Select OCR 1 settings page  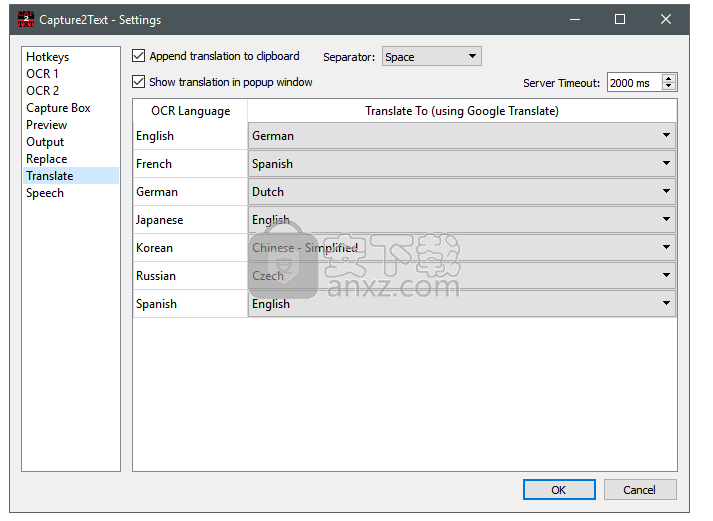[x=70, y=74]
